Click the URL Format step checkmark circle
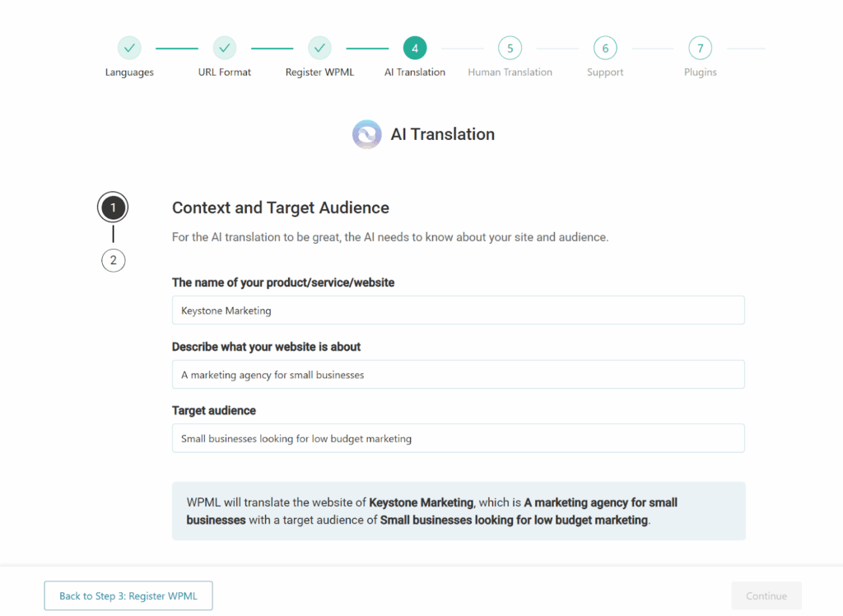The height and width of the screenshot is (616, 843). (225, 49)
